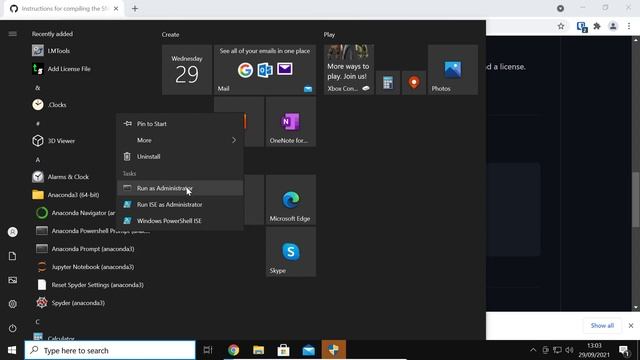
Task: Close the GitHub instructions tab
Action: pos(116,9)
